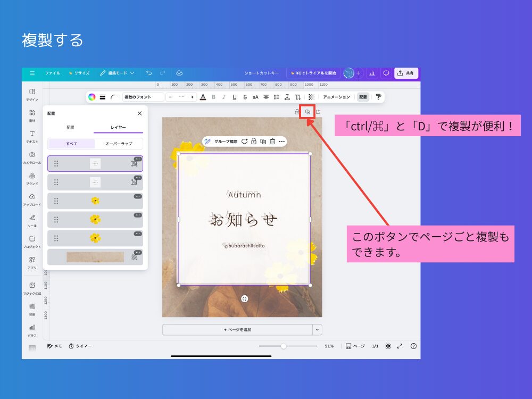Toggle italic formatting
532x399 pixels.
click(x=223, y=97)
